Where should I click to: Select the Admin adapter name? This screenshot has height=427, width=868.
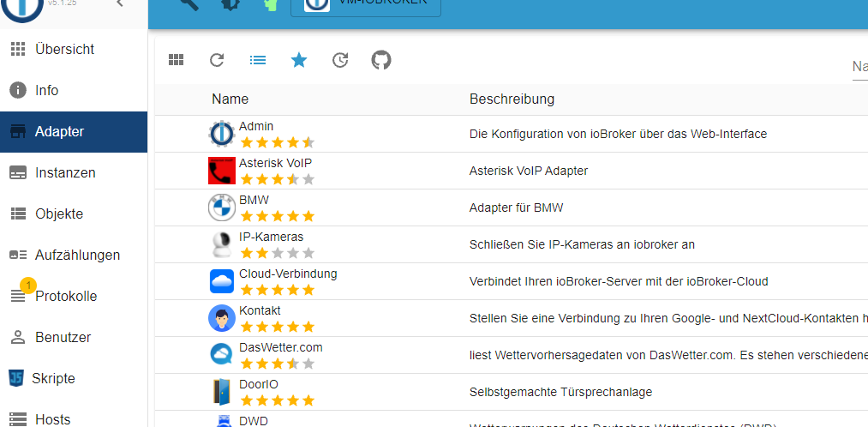point(256,126)
